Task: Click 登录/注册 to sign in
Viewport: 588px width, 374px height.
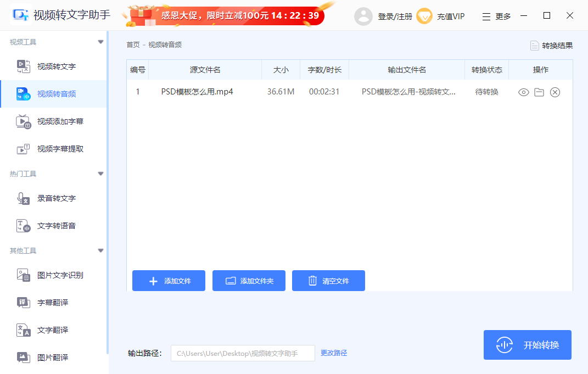Action: pyautogui.click(x=395, y=16)
